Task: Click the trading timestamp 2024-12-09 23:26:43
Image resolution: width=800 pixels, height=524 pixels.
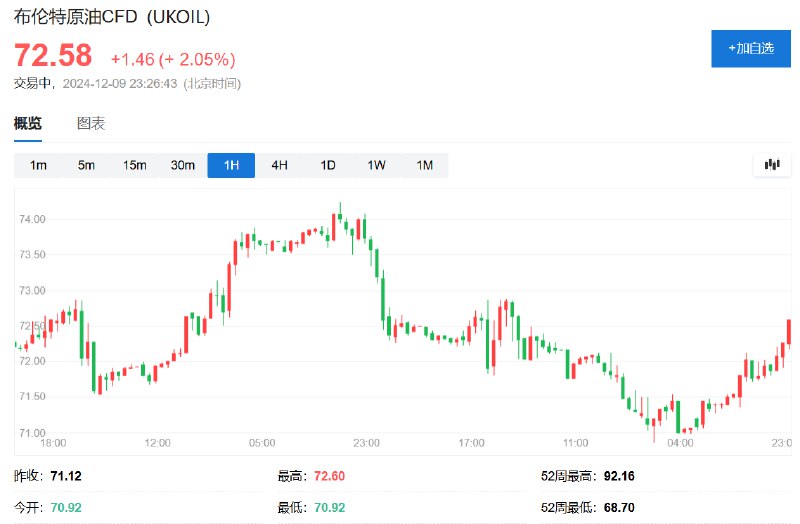Action: pyautogui.click(x=120, y=83)
